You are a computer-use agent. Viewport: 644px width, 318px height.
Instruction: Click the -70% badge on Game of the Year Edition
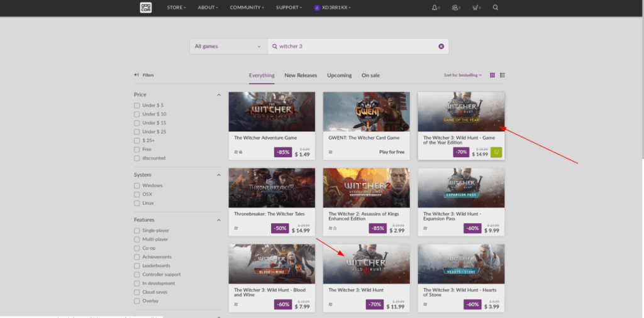tap(462, 152)
